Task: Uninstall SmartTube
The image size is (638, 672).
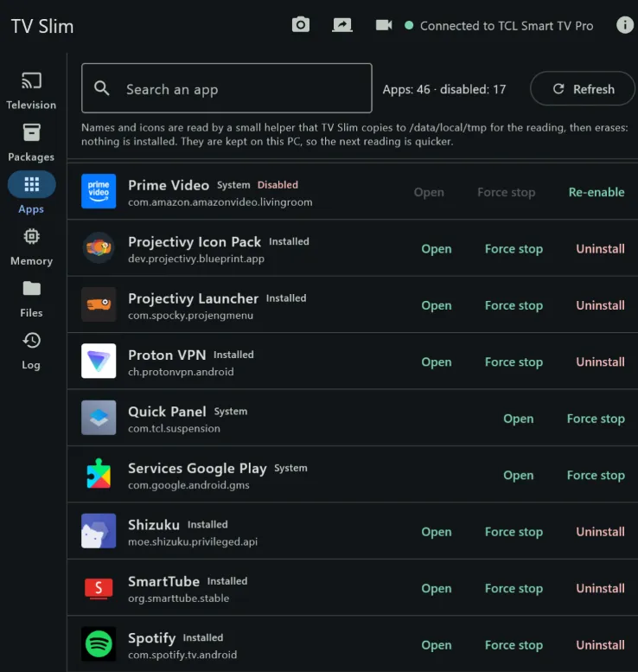Action: coord(600,588)
